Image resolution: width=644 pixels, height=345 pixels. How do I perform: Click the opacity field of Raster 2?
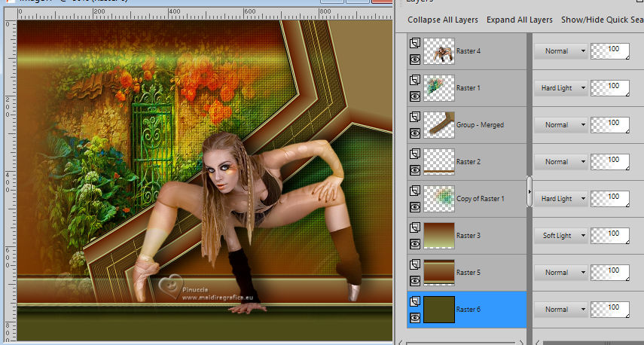610,162
